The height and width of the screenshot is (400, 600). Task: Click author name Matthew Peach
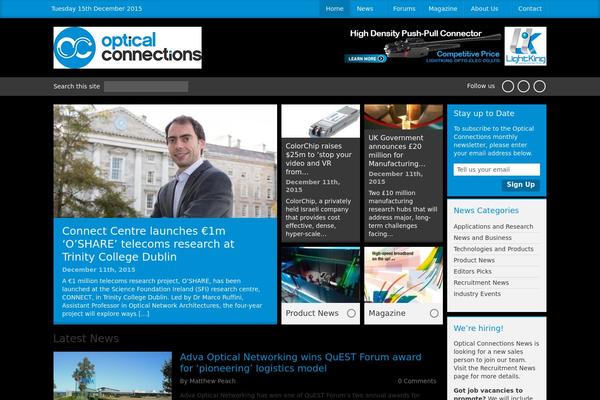pos(212,381)
